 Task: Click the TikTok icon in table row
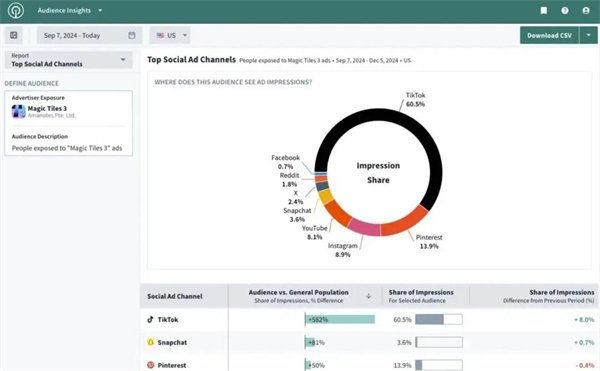coord(150,319)
